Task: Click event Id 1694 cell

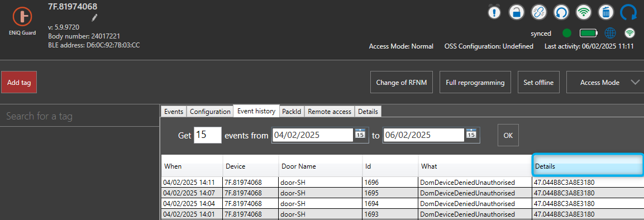Action: pyautogui.click(x=390, y=204)
